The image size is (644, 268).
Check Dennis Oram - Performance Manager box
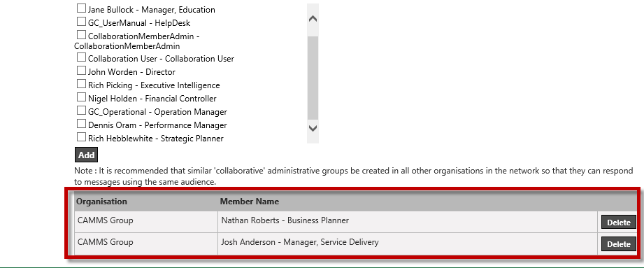click(81, 124)
